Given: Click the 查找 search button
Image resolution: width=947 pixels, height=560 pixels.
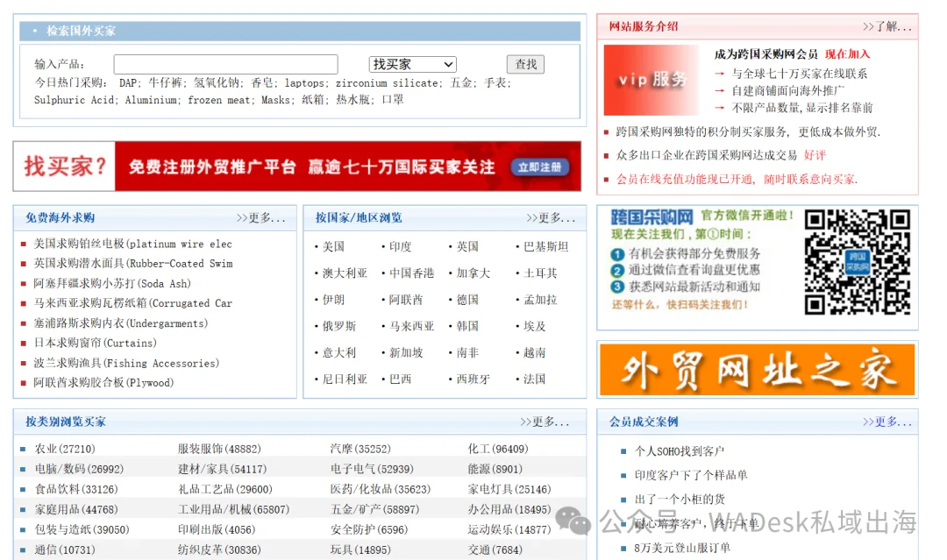Looking at the screenshot, I should (525, 64).
